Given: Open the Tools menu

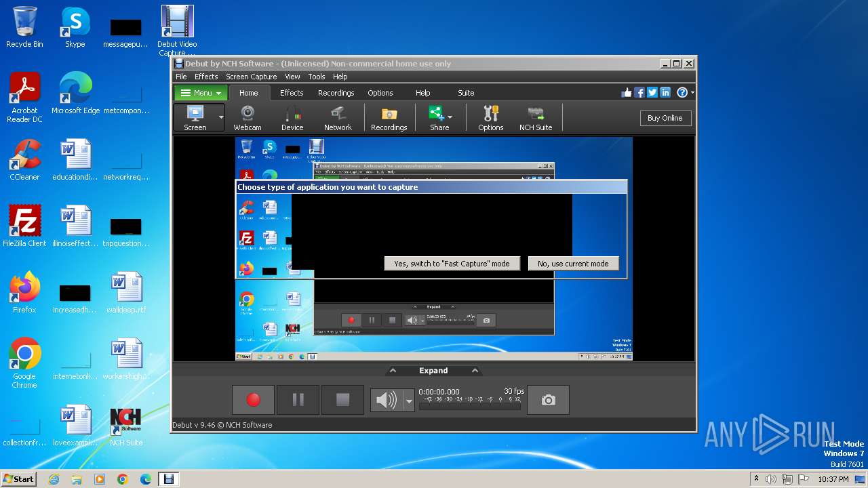Looking at the screenshot, I should coord(317,77).
